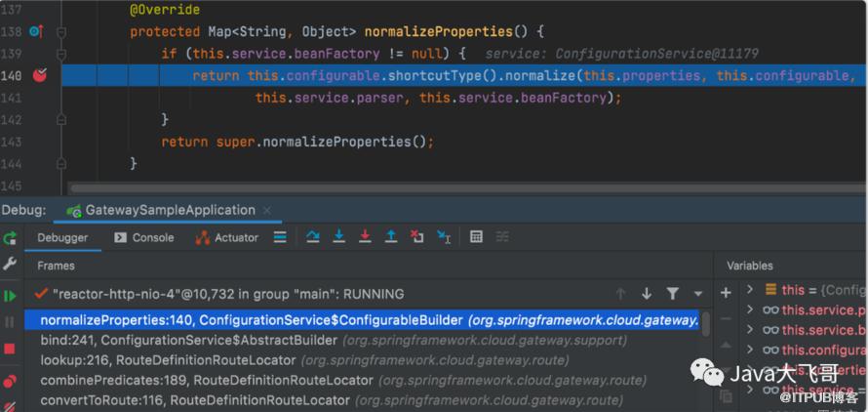Image resolution: width=868 pixels, height=412 pixels.
Task: Toggle the frames filter funnel icon
Action: [x=672, y=294]
